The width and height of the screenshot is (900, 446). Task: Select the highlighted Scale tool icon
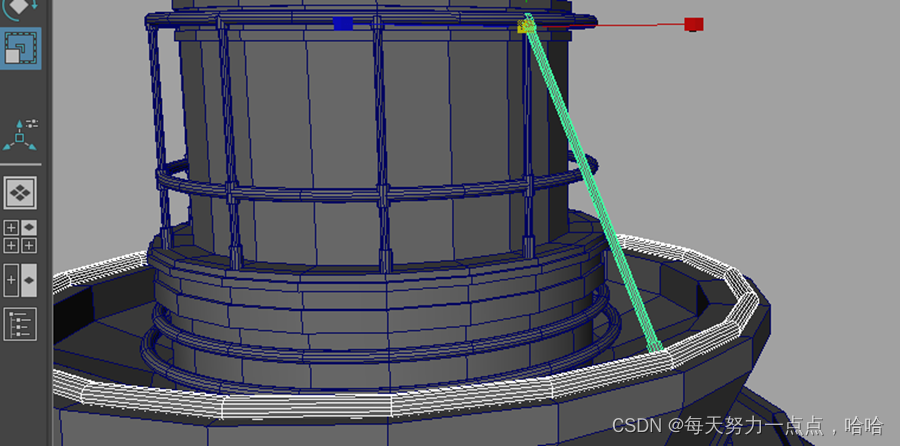[20, 48]
